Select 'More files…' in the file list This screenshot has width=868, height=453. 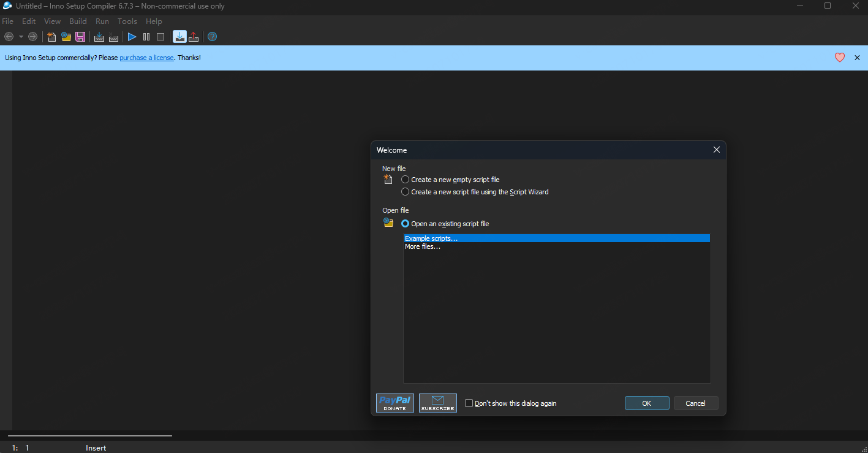tap(557, 246)
